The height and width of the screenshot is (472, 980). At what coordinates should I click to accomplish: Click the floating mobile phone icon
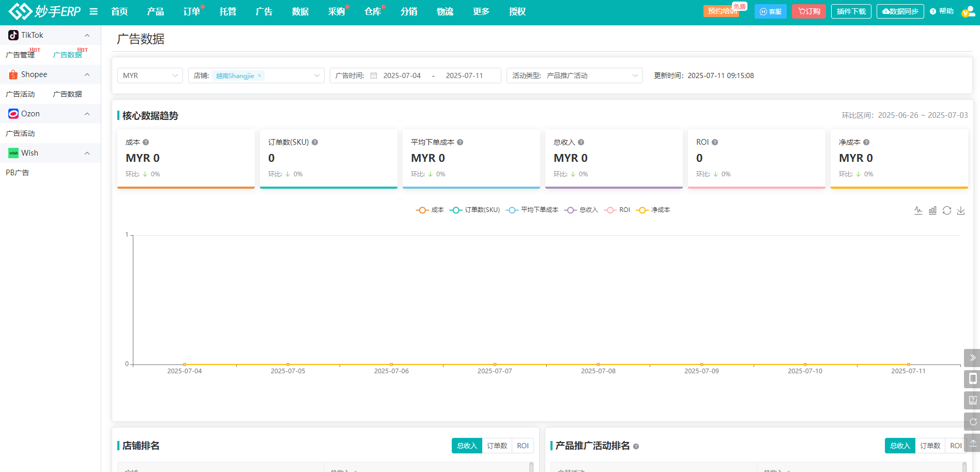[972, 379]
